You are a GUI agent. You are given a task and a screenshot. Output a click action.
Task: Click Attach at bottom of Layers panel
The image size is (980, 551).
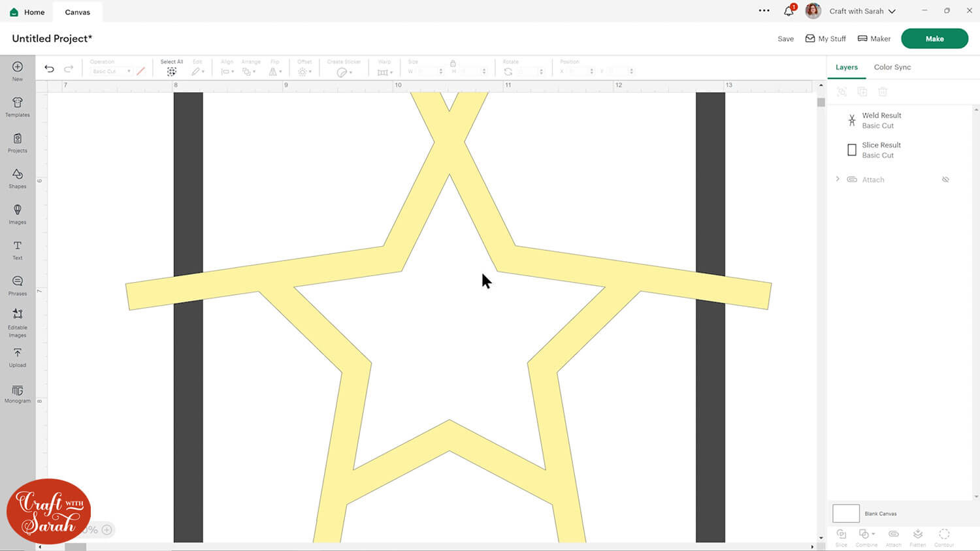(893, 537)
